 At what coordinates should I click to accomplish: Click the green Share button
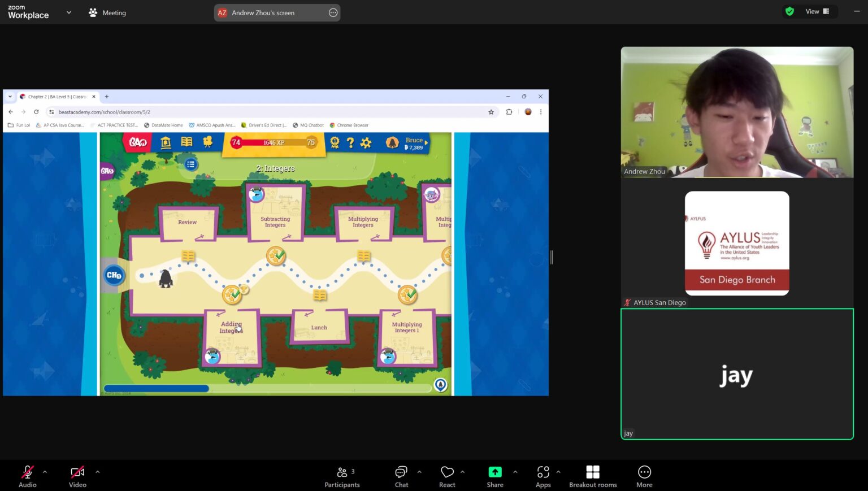pos(495,476)
